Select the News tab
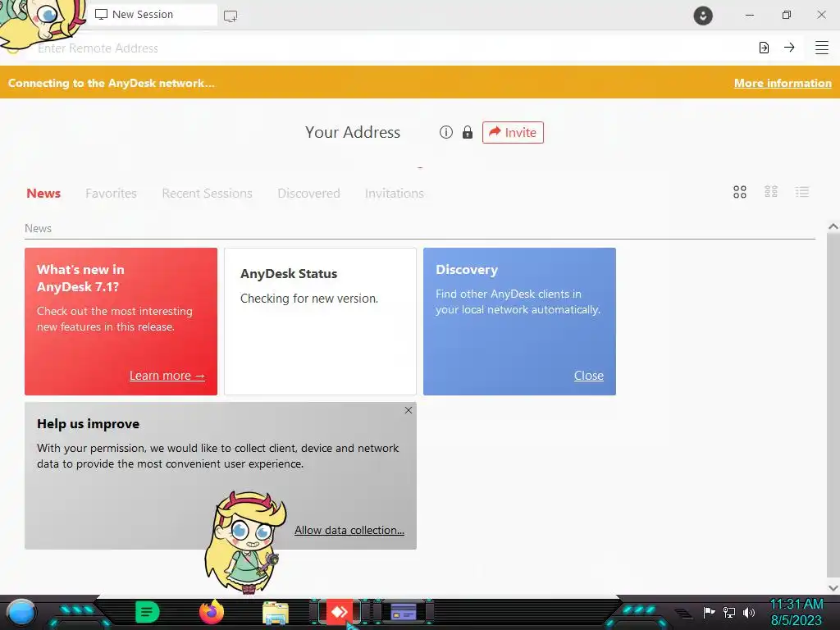840x630 pixels. coord(43,194)
